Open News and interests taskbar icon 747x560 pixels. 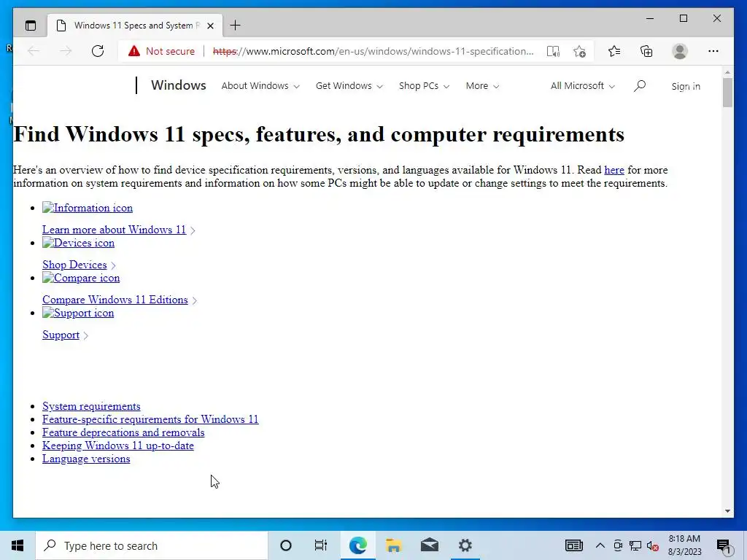point(573,545)
